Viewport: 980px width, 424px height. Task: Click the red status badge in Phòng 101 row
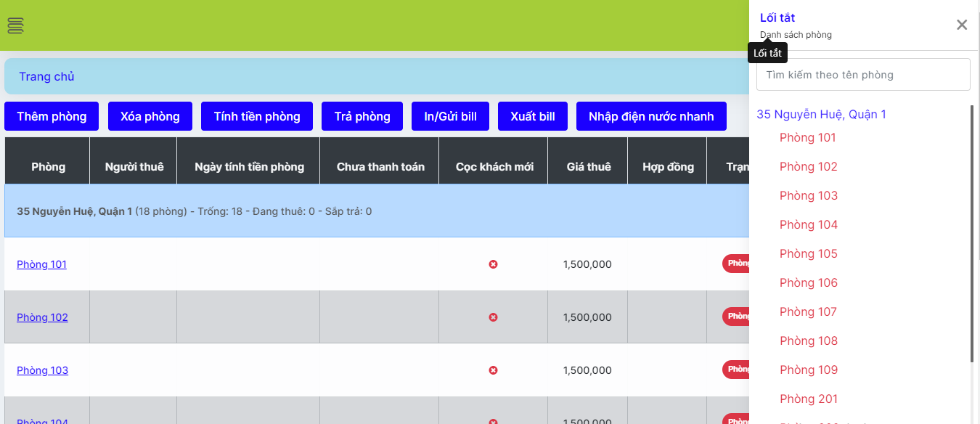coord(735,264)
